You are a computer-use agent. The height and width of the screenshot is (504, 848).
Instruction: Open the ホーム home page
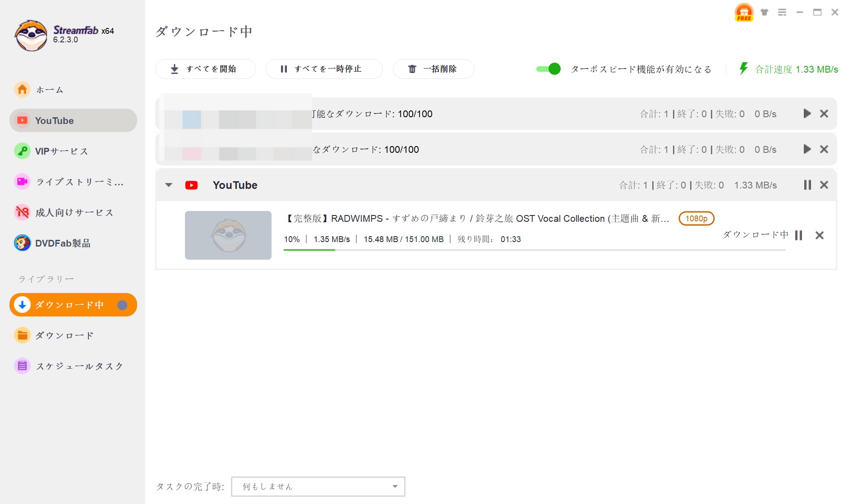click(73, 90)
